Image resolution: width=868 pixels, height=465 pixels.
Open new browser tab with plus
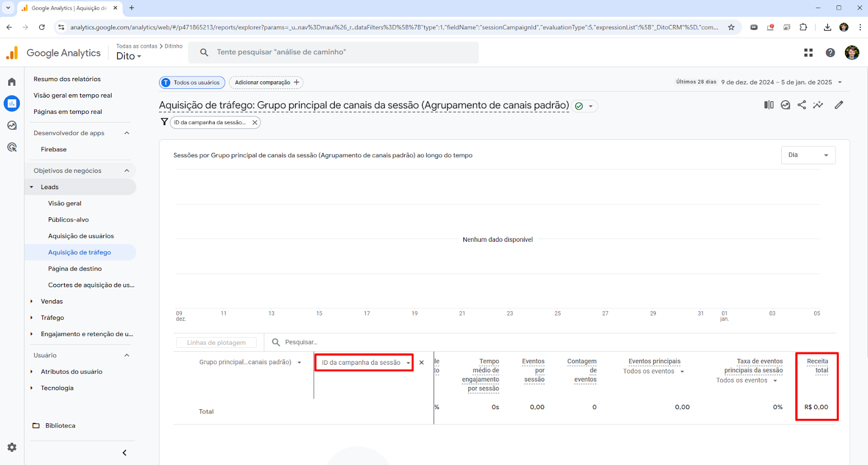[x=132, y=8]
